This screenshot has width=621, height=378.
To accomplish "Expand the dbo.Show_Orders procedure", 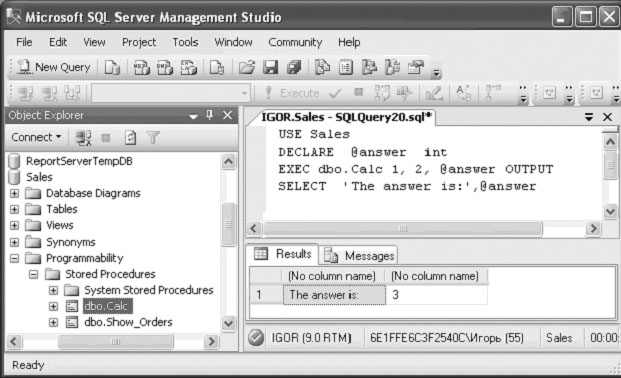I will (x=53, y=323).
